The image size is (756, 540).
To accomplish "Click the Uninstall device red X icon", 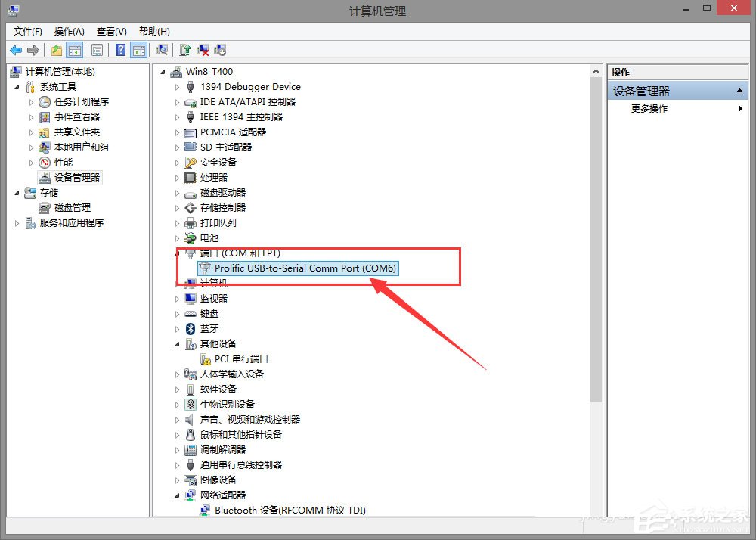I will click(203, 50).
